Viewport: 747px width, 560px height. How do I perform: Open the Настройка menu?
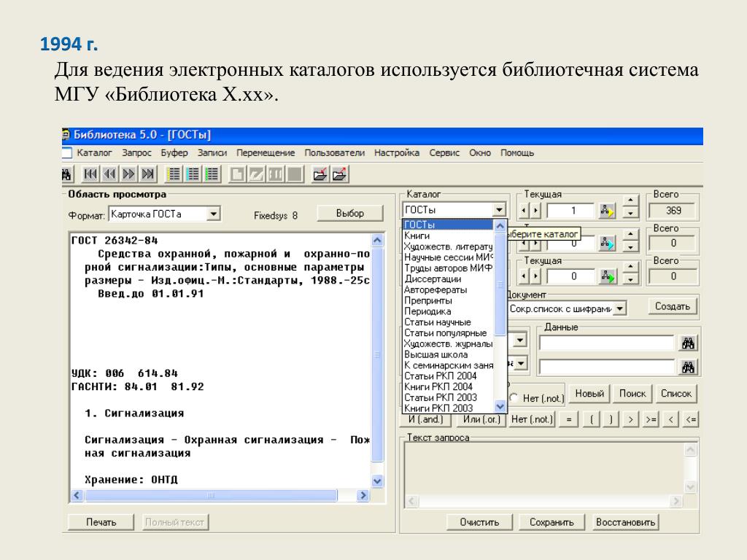[397, 153]
